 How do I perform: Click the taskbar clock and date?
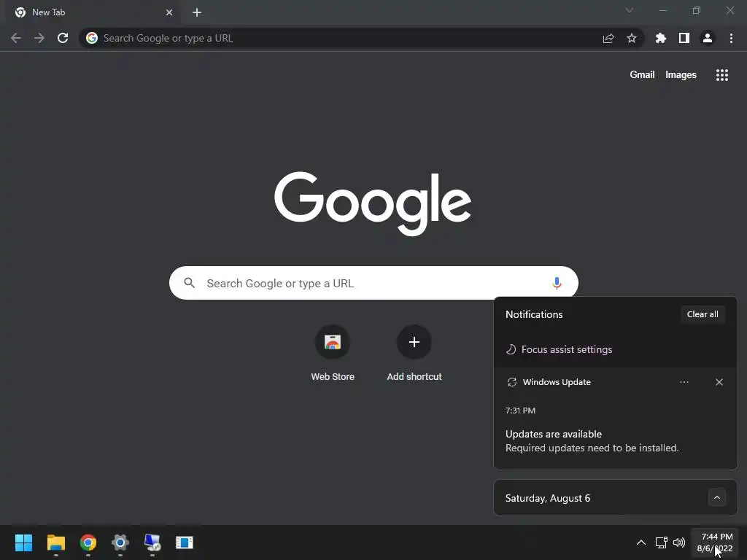click(x=715, y=542)
